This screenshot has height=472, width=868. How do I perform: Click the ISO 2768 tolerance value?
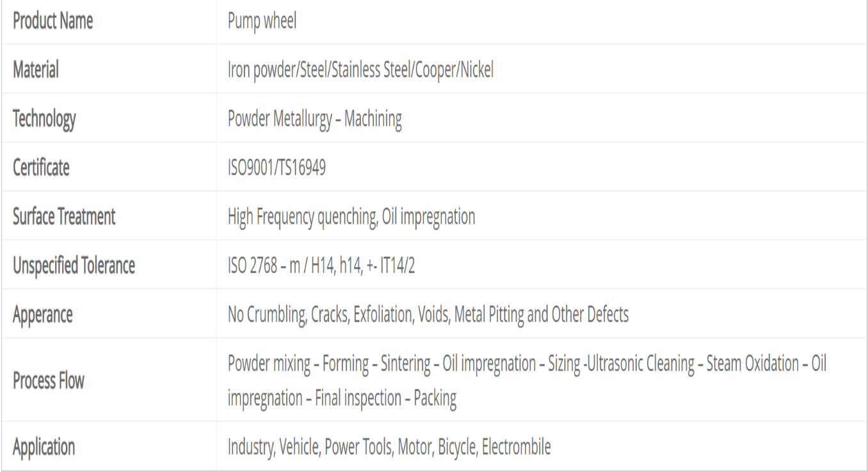(321, 265)
